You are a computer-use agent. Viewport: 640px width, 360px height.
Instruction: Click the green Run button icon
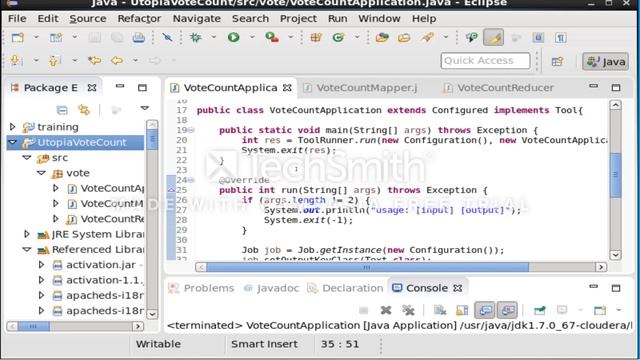pyautogui.click(x=233, y=38)
